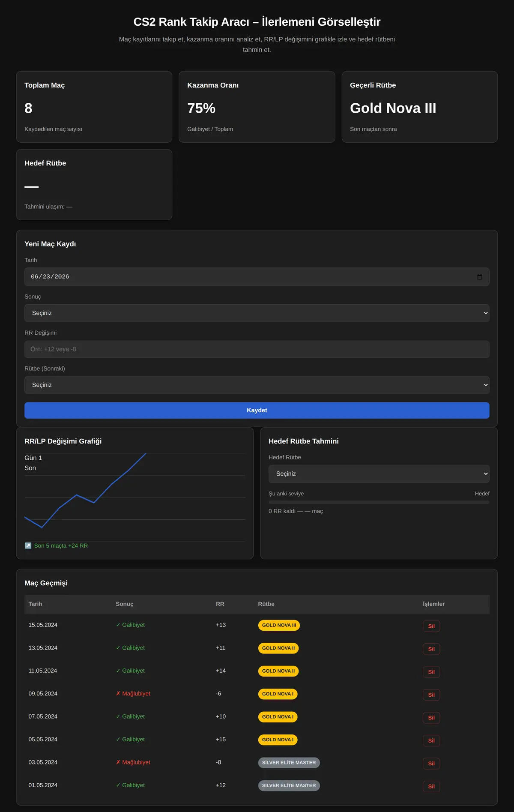Delete the 13.05.2024 match with Sil
Screen dimensions: 514x812
click(x=431, y=649)
